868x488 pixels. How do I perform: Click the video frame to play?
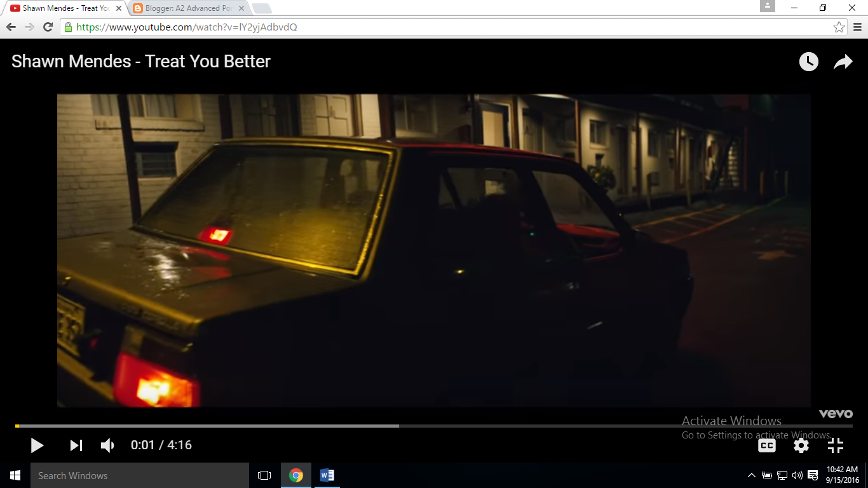[x=434, y=250]
